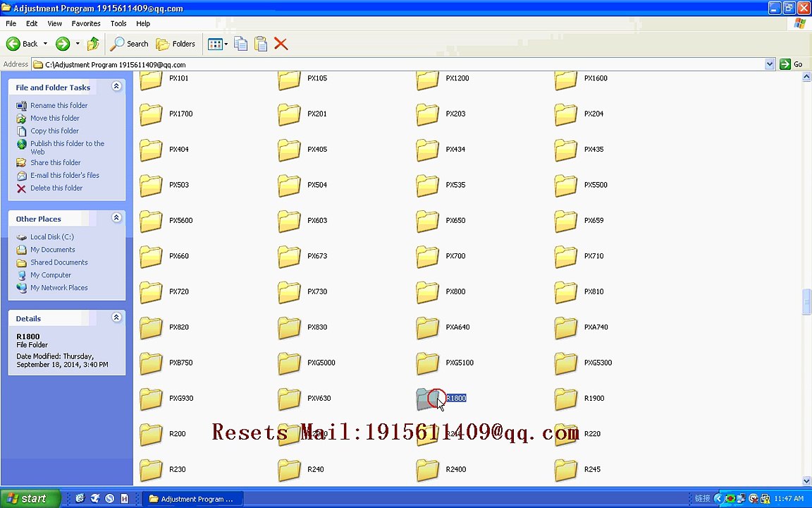
Task: Open the Search pane
Action: point(130,44)
